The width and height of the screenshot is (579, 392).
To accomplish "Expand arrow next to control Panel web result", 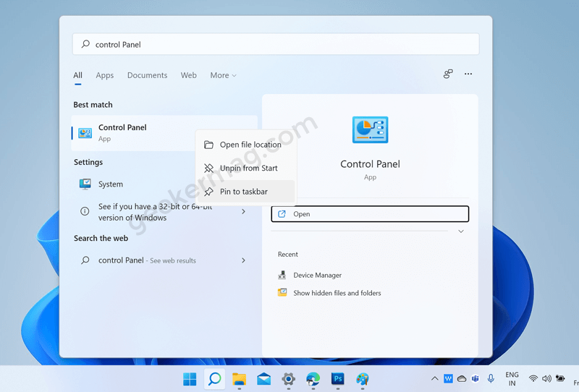I will [243, 260].
